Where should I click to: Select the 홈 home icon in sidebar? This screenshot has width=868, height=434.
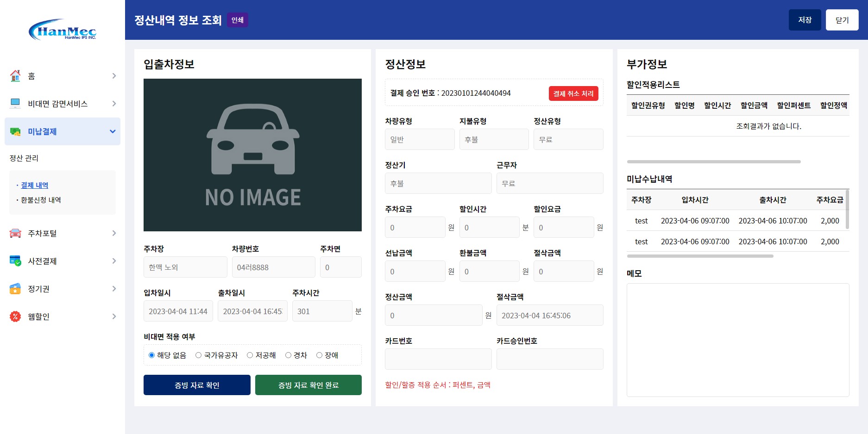pos(15,75)
